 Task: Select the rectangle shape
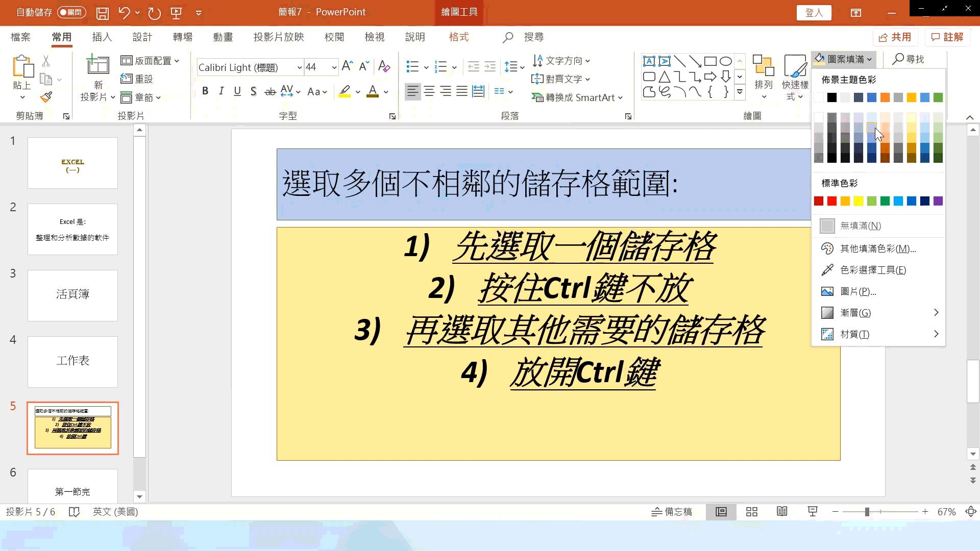tap(710, 61)
